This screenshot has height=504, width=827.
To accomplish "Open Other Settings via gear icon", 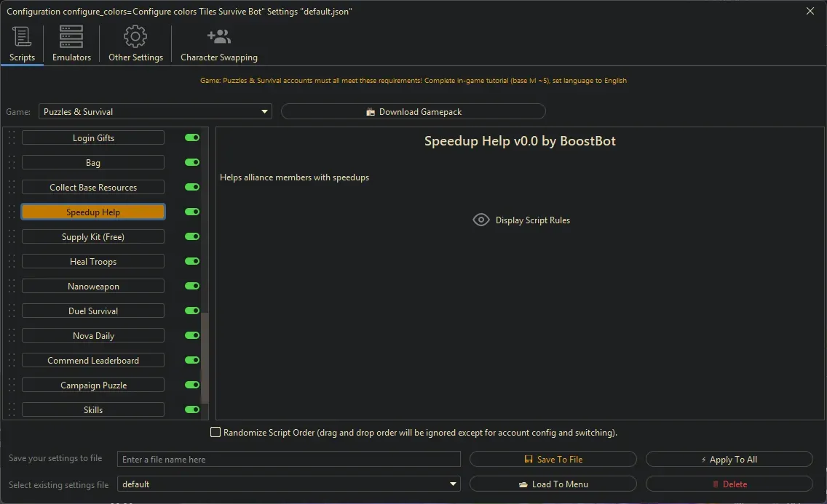I will (135, 36).
